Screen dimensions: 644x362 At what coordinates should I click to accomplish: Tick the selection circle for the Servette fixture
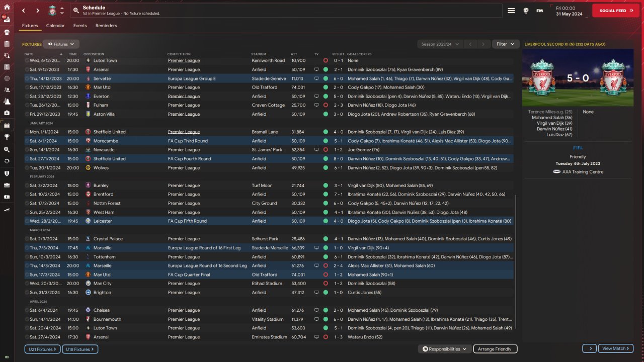[27, 78]
